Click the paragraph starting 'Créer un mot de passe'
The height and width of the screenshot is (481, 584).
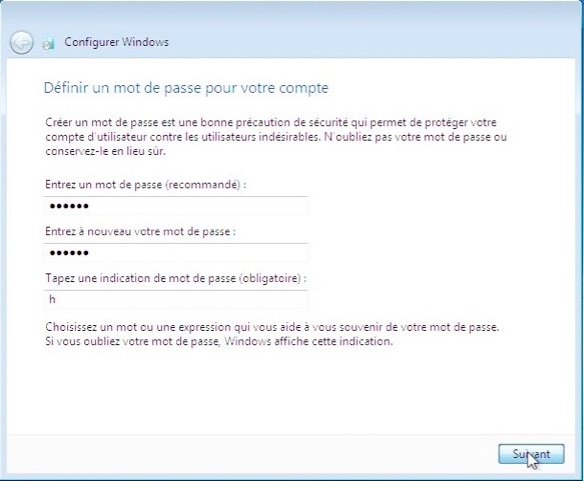[276, 137]
